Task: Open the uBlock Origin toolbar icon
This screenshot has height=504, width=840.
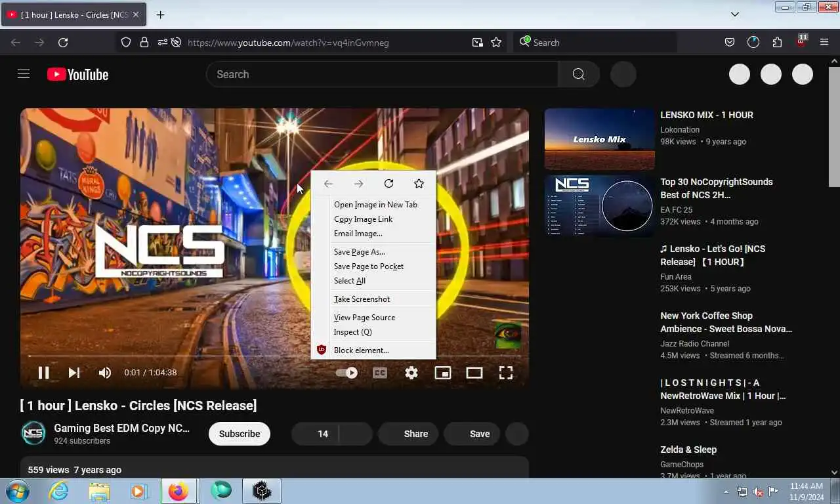Action: click(801, 41)
